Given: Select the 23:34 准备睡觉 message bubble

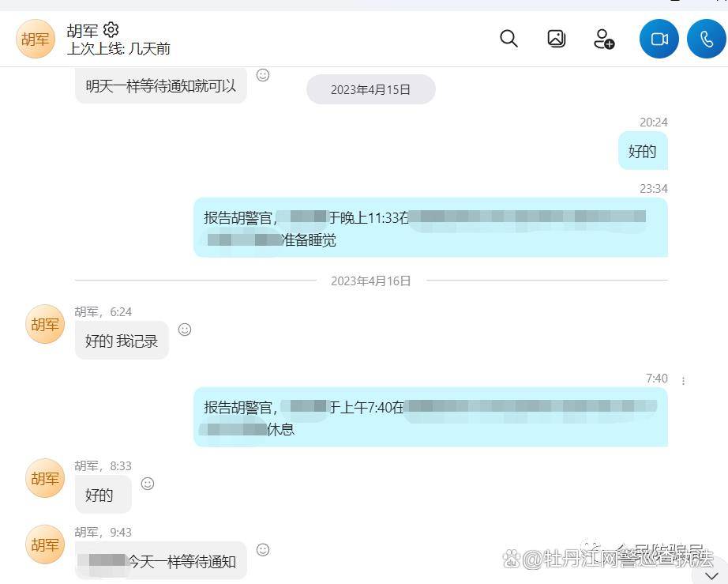Looking at the screenshot, I should tap(430, 228).
